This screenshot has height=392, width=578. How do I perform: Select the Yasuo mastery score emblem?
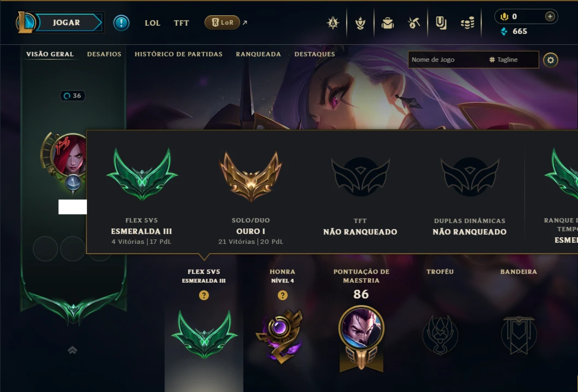point(361,338)
